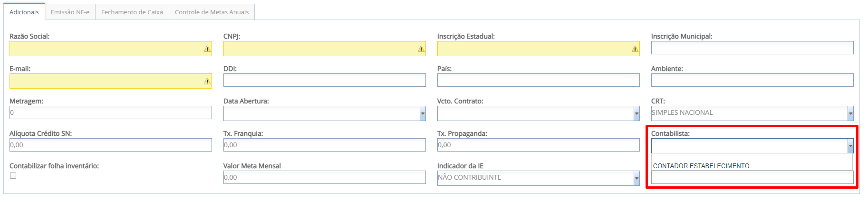Click the Contabilista dropdown arrow
The height and width of the screenshot is (203, 868).
tap(850, 146)
